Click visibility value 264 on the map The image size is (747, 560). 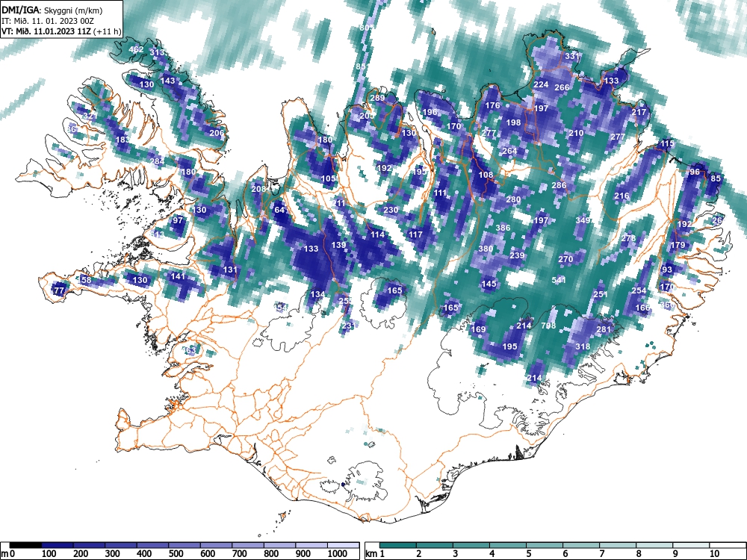(509, 151)
